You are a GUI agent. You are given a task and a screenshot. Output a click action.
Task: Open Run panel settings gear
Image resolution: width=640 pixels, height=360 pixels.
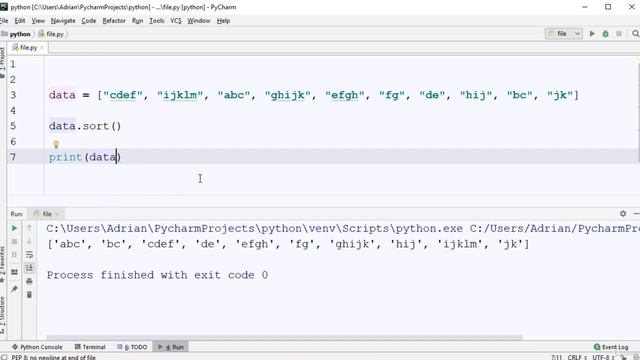(623, 213)
